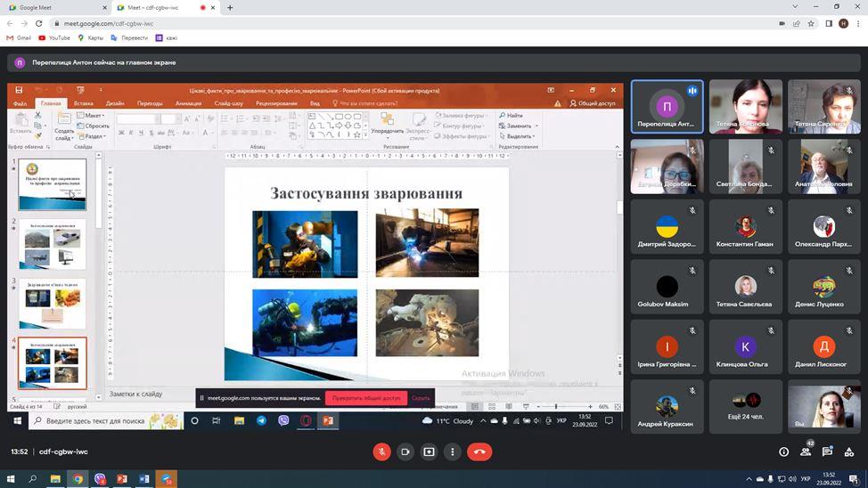Open the Meet activities icon

pyautogui.click(x=849, y=452)
